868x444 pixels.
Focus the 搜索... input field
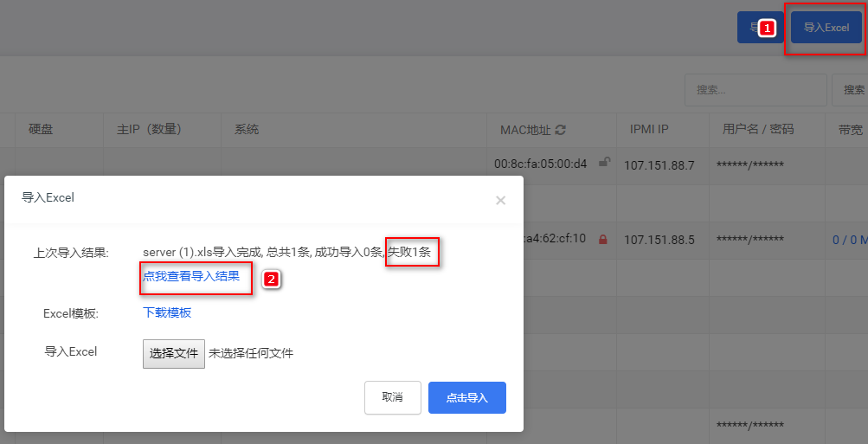coord(755,90)
